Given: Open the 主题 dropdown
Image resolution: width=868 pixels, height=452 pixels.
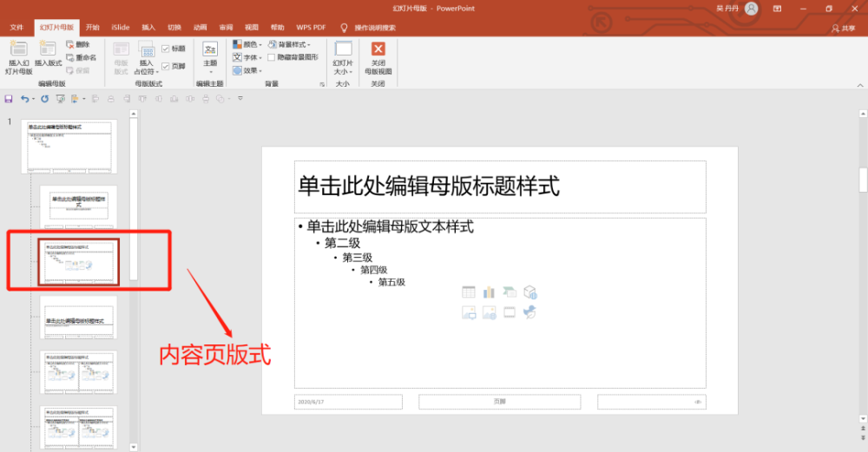Looking at the screenshot, I should coord(210,57).
